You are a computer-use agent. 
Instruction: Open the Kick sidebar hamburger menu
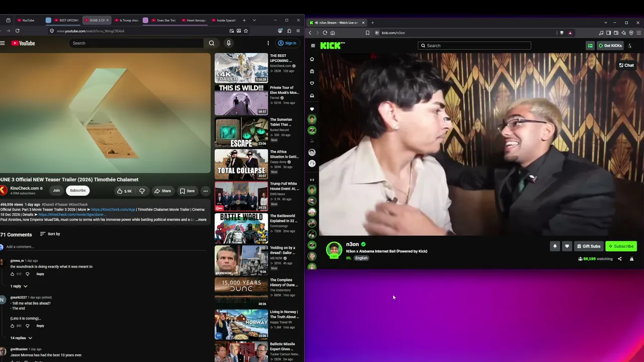point(313,46)
